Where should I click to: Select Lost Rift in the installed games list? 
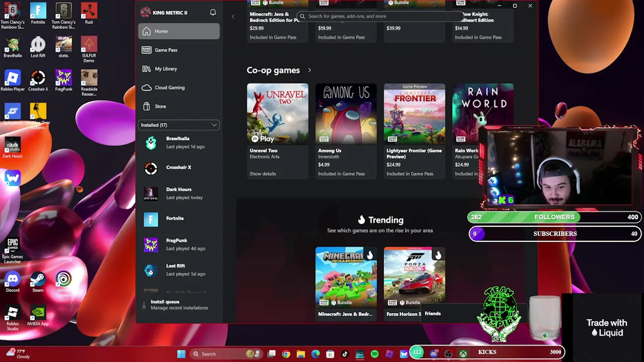click(179, 269)
